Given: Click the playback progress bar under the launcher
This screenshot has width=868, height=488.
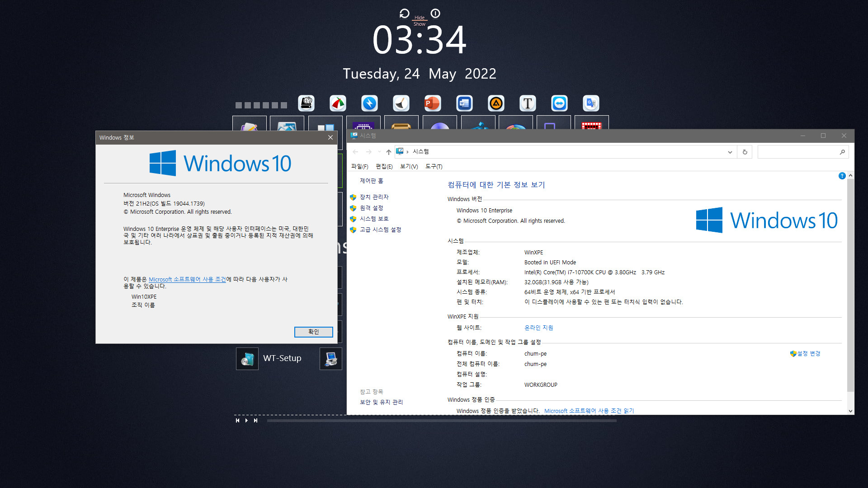Looking at the screenshot, I should pyautogui.click(x=442, y=421).
